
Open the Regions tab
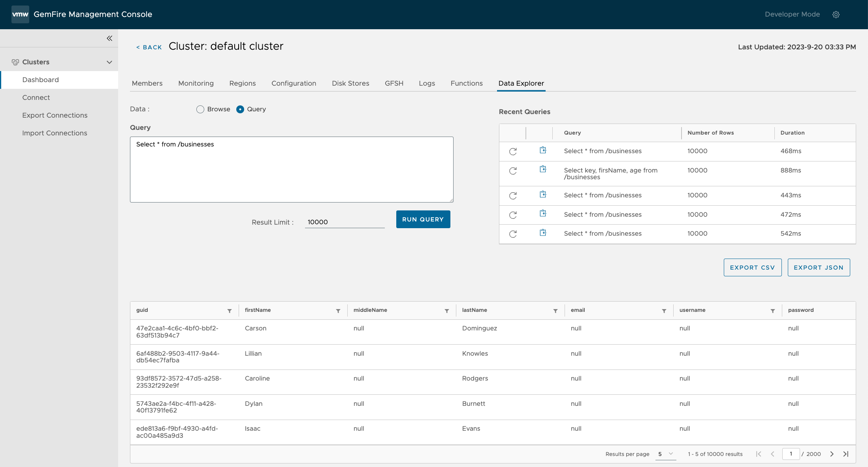(243, 83)
